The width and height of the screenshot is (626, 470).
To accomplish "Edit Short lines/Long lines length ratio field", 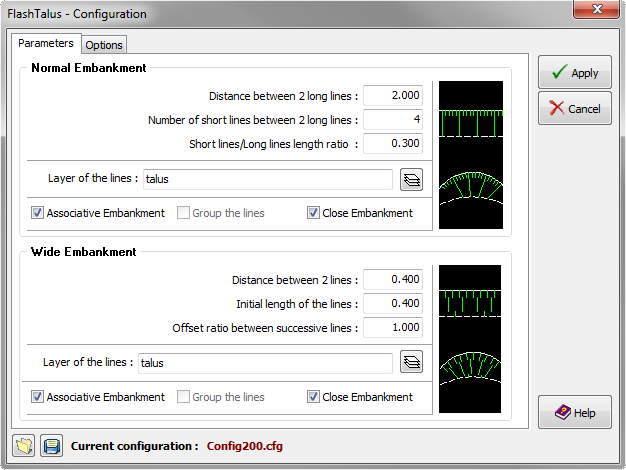I will (393, 143).
